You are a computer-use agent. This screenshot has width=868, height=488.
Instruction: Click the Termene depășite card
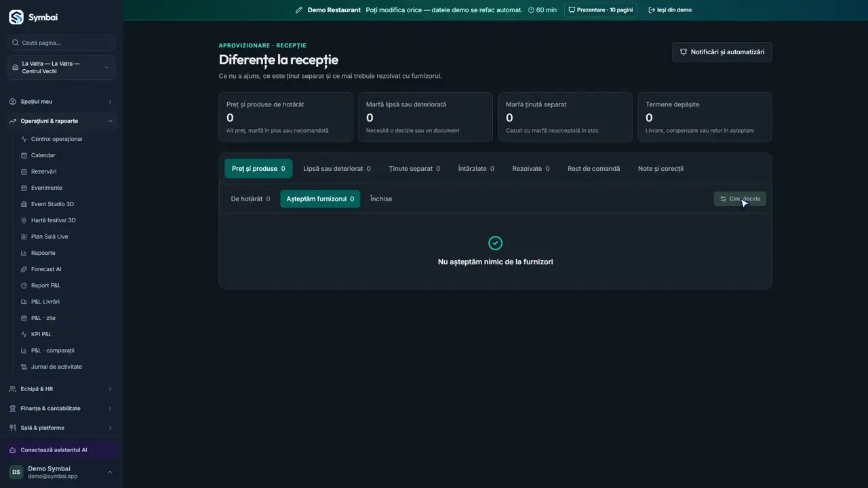tap(705, 117)
